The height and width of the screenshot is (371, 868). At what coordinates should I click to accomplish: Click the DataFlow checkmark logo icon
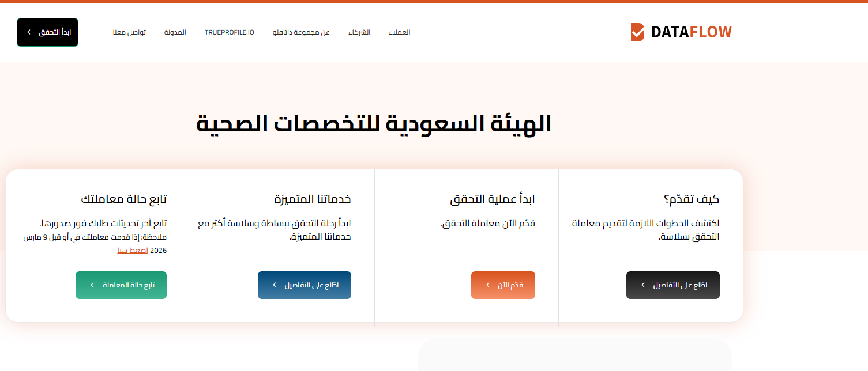pos(637,32)
